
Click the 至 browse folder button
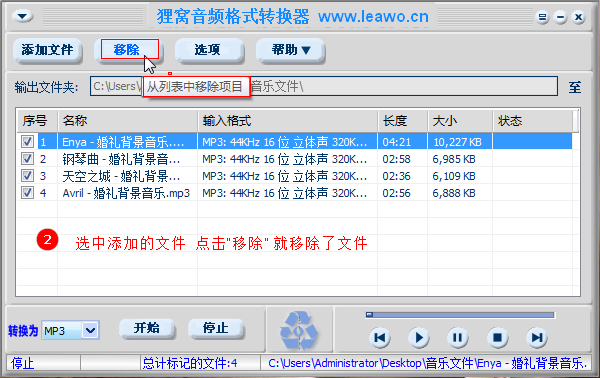pos(574,87)
